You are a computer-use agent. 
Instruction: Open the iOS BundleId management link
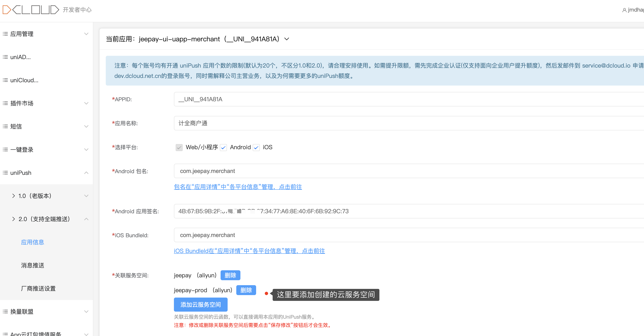(249, 251)
